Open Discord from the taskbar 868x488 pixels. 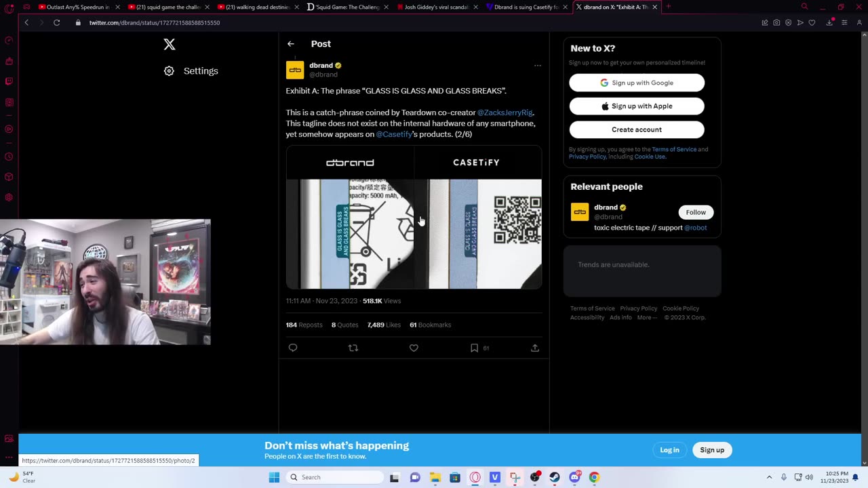(x=574, y=477)
